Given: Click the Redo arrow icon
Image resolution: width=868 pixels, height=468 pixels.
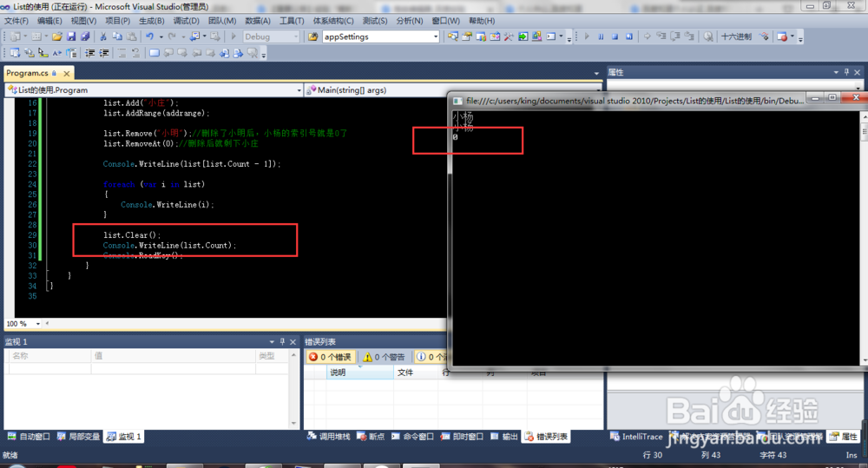Looking at the screenshot, I should pyautogui.click(x=172, y=36).
